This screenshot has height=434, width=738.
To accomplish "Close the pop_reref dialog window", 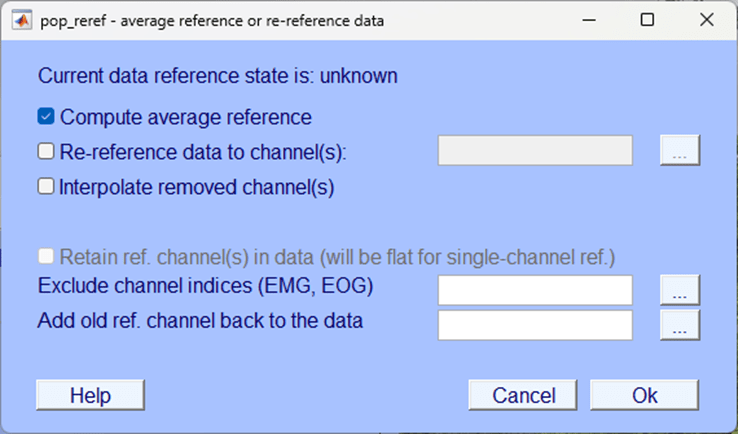I will click(706, 20).
